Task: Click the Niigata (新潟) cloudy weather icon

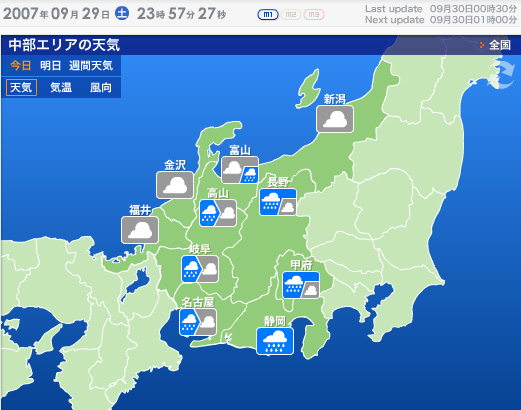Action: click(335, 119)
